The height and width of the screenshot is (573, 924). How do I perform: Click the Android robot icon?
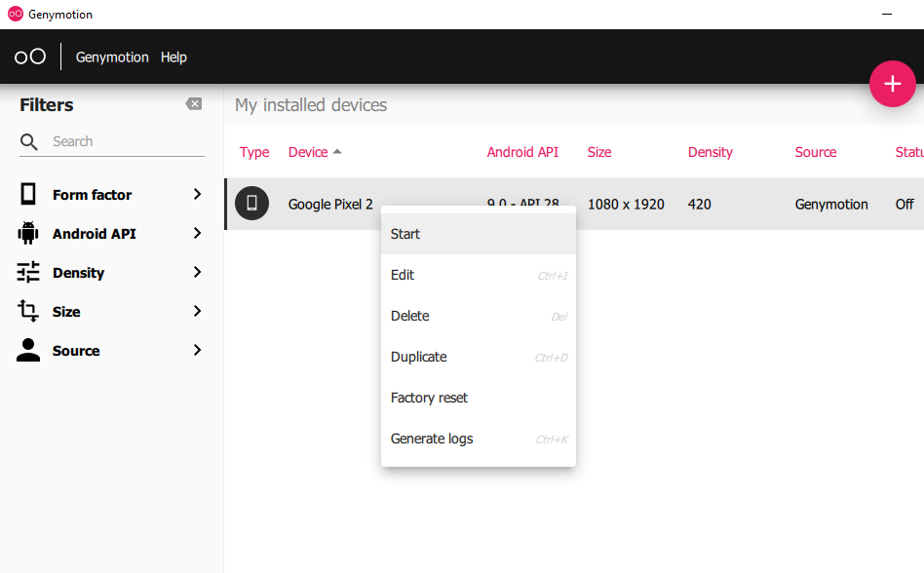(28, 233)
